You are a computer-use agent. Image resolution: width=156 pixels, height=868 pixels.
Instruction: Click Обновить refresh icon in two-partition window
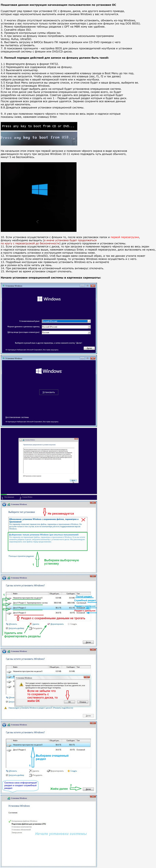pos(7,771)
